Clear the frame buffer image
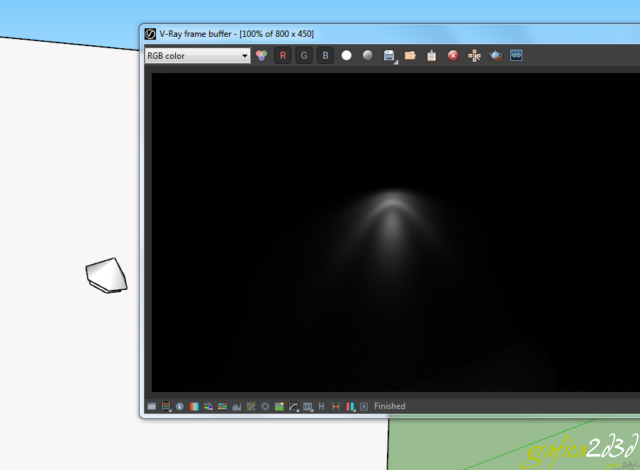This screenshot has width=640, height=470. point(453,55)
